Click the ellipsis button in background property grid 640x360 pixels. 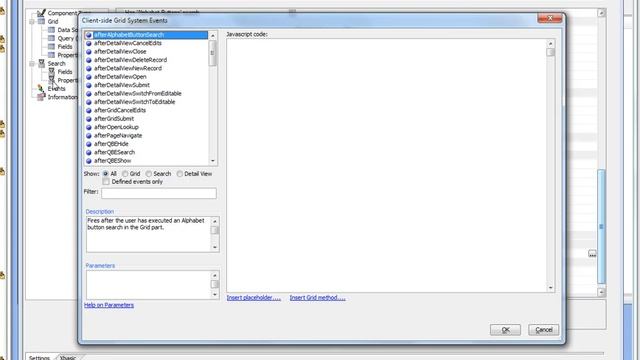592,254
